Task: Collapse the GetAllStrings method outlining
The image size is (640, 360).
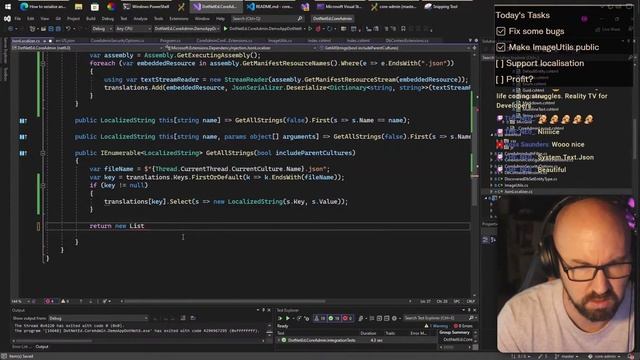Action: (x=43, y=153)
